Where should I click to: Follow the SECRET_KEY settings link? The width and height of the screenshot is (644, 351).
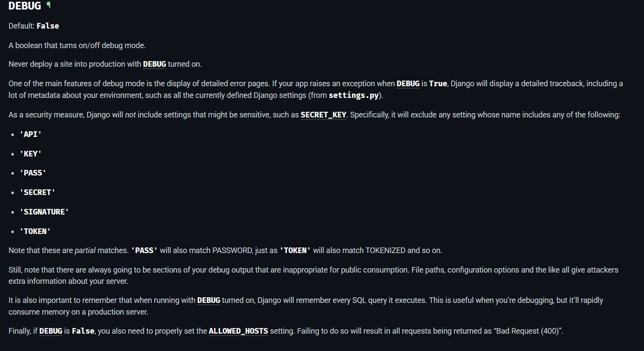(x=323, y=115)
